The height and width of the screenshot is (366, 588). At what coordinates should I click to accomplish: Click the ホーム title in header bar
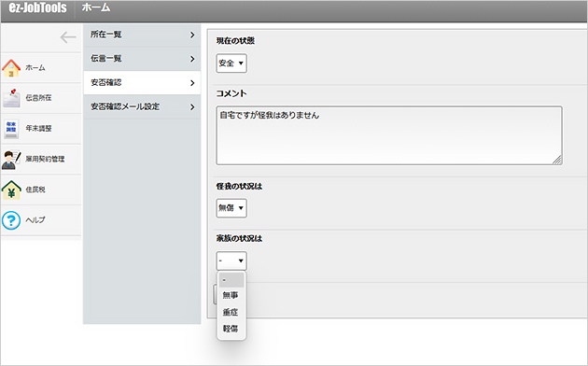pyautogui.click(x=96, y=7)
